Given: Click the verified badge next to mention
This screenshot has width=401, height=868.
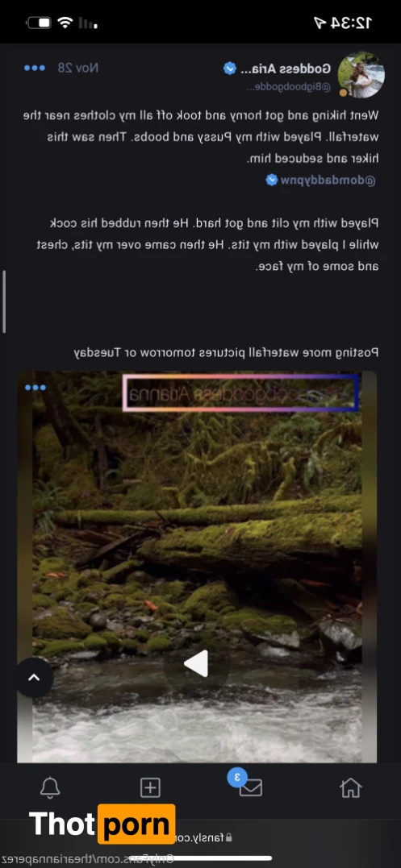Looking at the screenshot, I should pyautogui.click(x=271, y=180).
